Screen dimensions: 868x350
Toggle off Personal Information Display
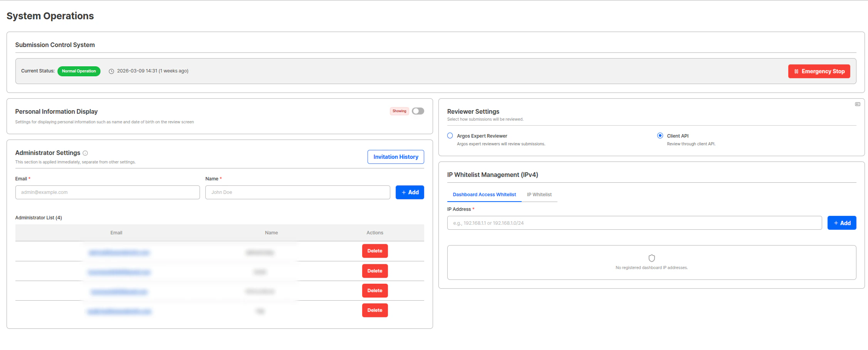coord(418,111)
